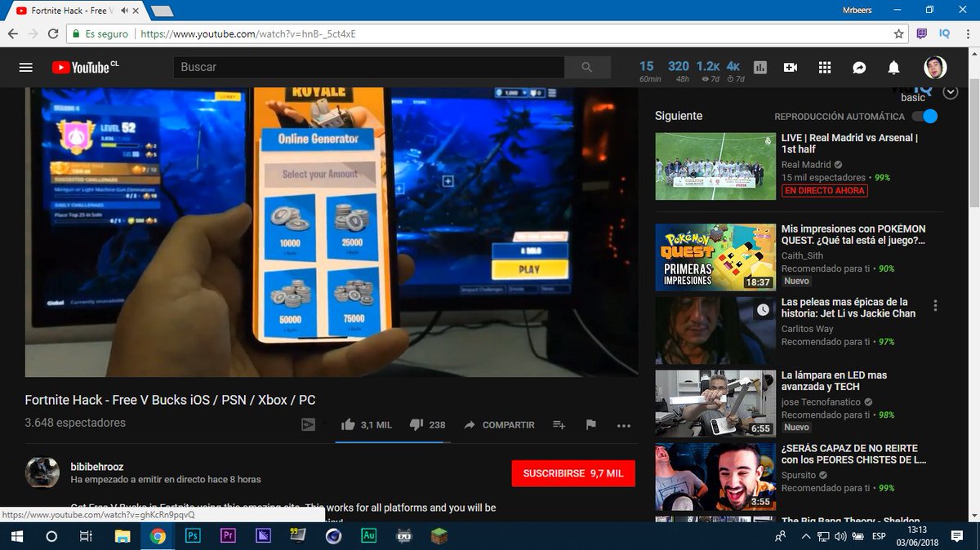980x550 pixels.
Task: Open Chrome's three-dot menu
Action: 967,34
